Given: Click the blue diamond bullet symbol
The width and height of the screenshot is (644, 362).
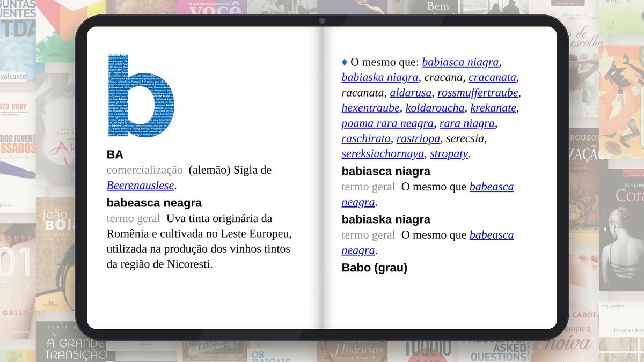Looking at the screenshot, I should coord(345,62).
